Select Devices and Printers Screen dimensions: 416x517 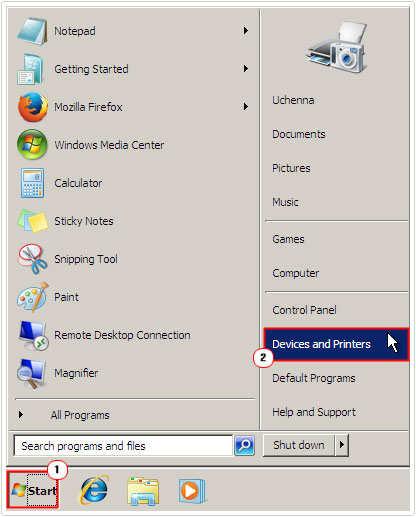[x=336, y=344]
